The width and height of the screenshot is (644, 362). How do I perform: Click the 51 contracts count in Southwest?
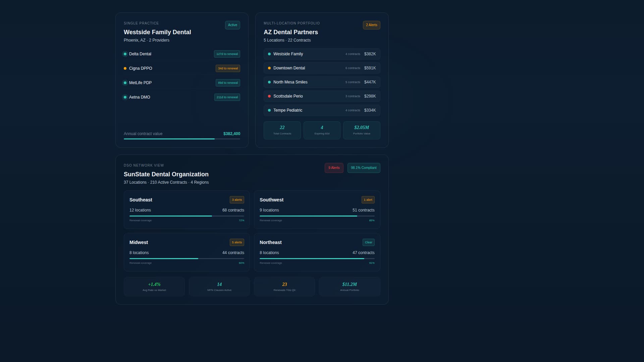click(363, 210)
